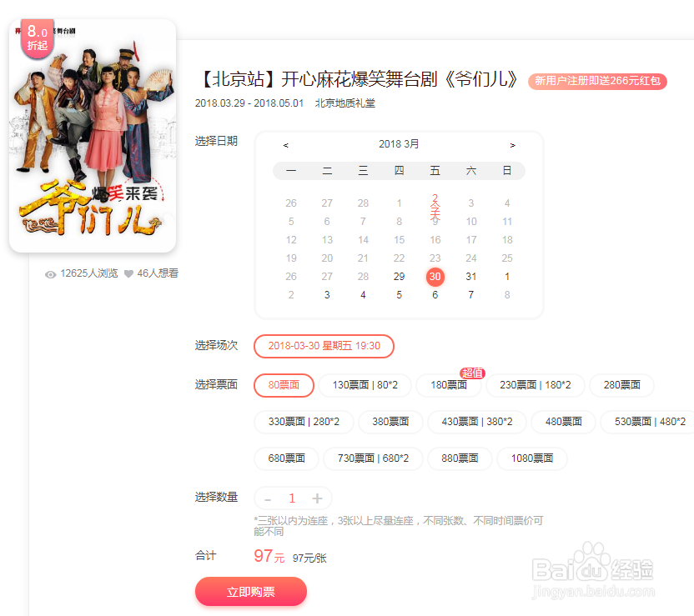This screenshot has height=616, width=694.
Task: Pick April 6 in calendar
Action: pos(435,294)
